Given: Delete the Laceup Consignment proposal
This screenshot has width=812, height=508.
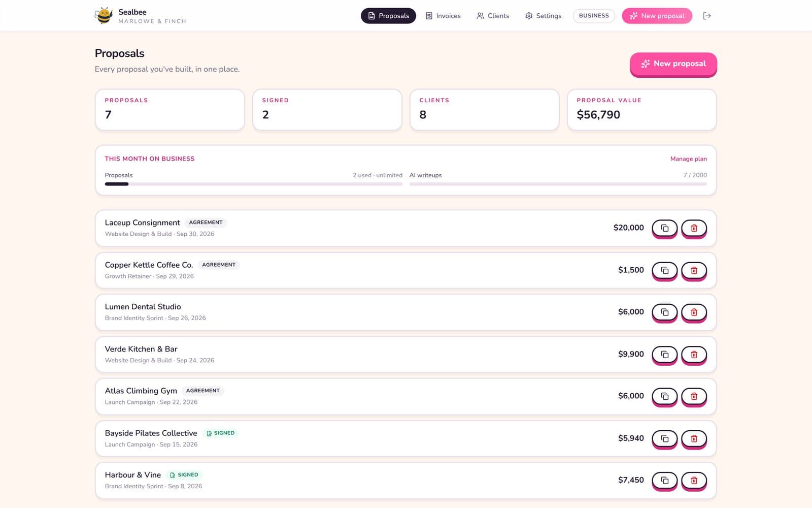Looking at the screenshot, I should coord(694,228).
